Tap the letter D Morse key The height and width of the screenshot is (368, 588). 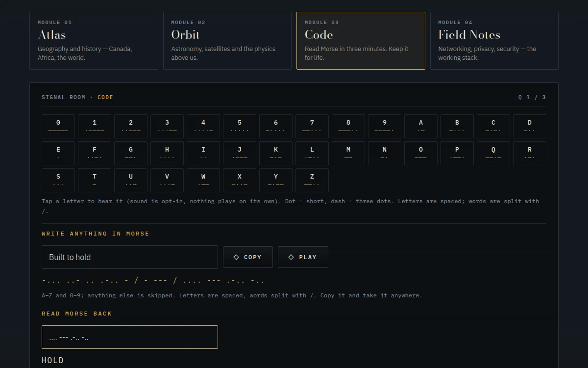coord(530,126)
